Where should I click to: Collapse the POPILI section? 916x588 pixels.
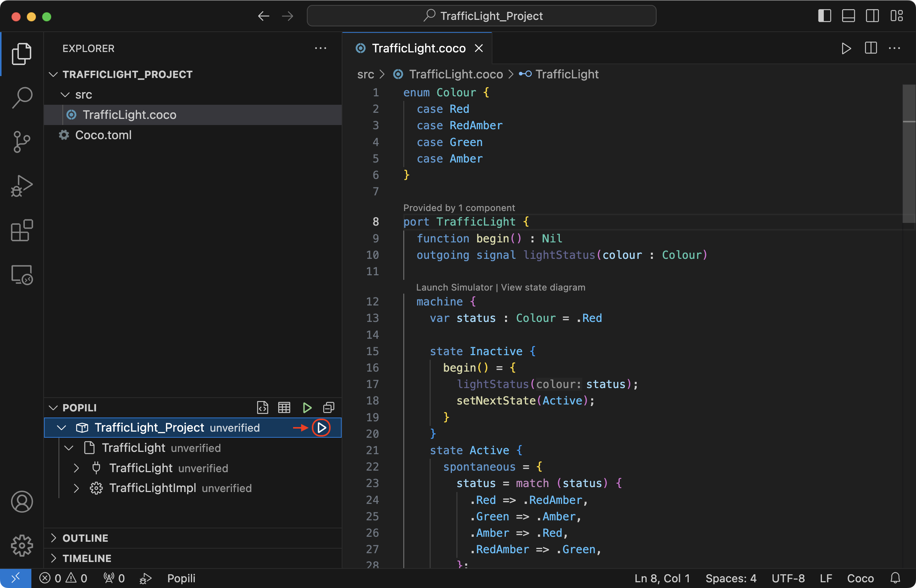coord(53,408)
